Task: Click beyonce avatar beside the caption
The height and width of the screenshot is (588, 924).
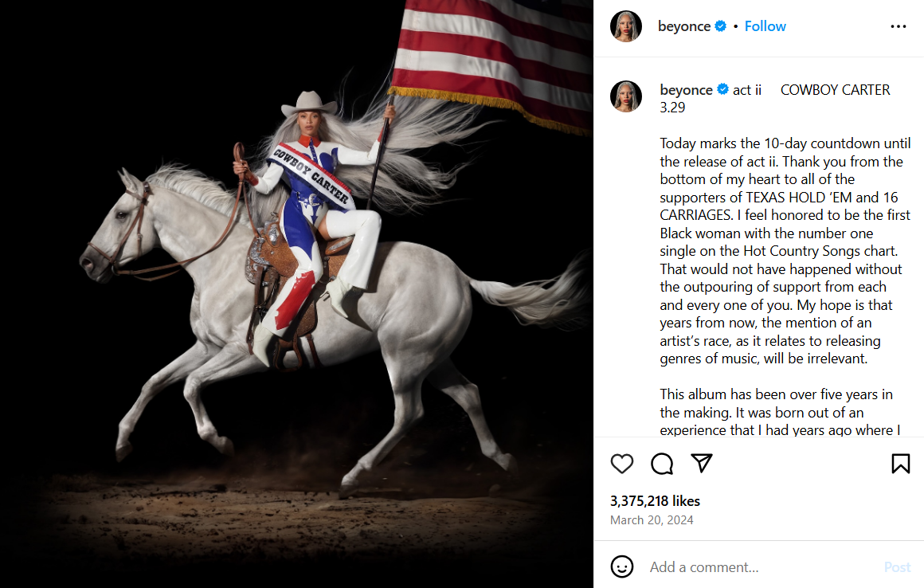Action: point(626,96)
